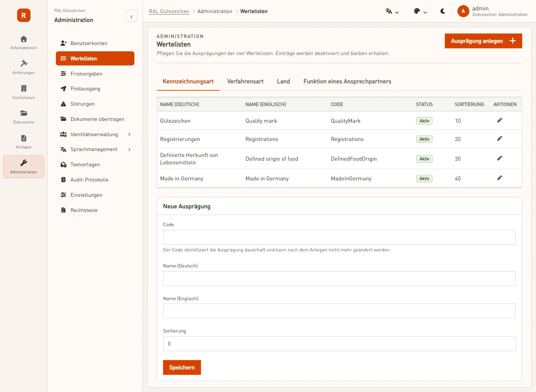Focus the Name (Englisch) input field
This screenshot has height=392, width=536.
[339, 311]
